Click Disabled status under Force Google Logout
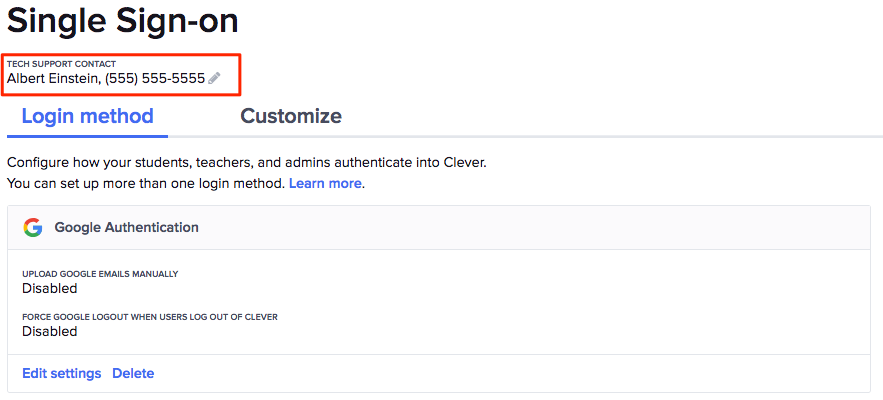 point(50,331)
